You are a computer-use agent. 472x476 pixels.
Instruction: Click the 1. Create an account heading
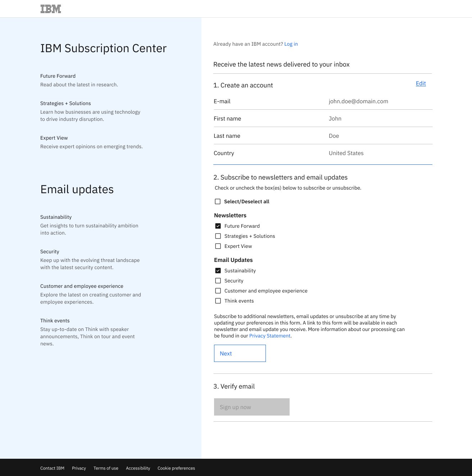click(x=243, y=85)
